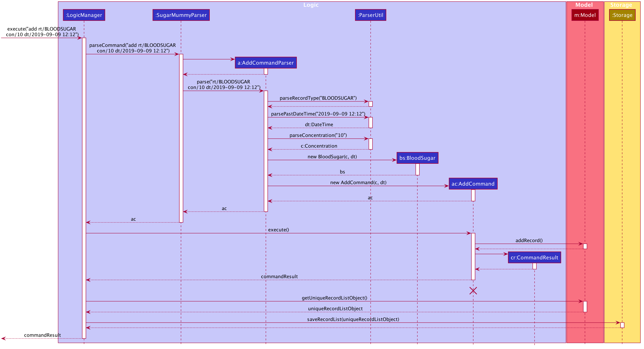Click the ac label returning to SugarMummyParser
The width and height of the screenshot is (644, 349).
point(224,208)
